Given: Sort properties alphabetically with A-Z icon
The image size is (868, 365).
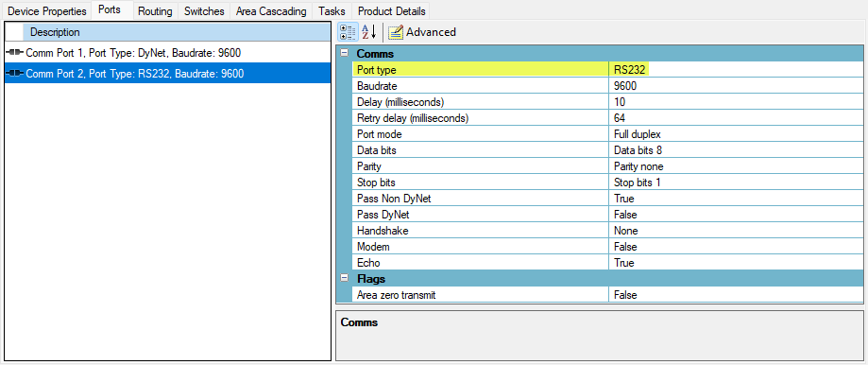Looking at the screenshot, I should click(x=368, y=32).
